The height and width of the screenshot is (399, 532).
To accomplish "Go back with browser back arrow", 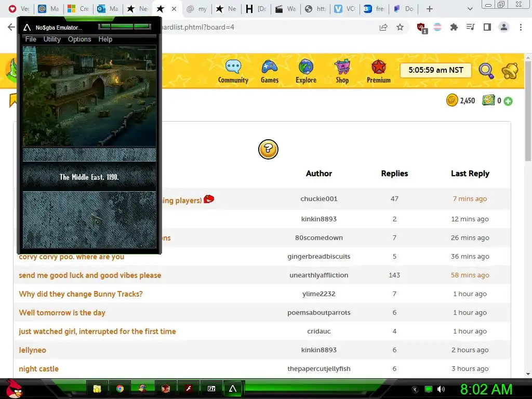I will (11, 27).
